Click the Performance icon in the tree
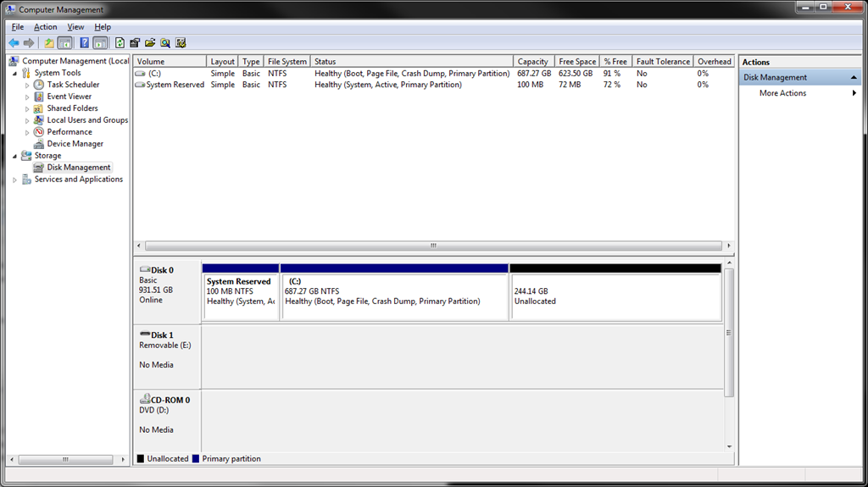This screenshot has width=868, height=487. pos(39,132)
